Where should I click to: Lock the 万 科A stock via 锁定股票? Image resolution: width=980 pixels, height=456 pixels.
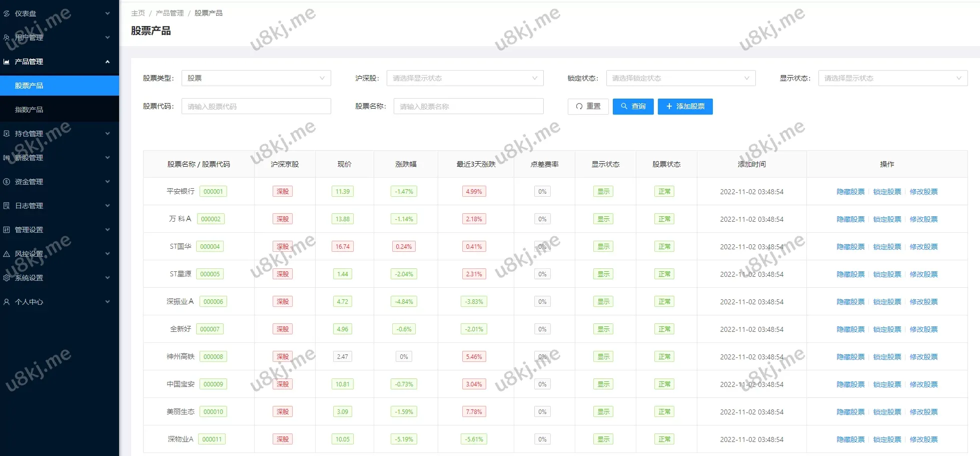pyautogui.click(x=887, y=219)
